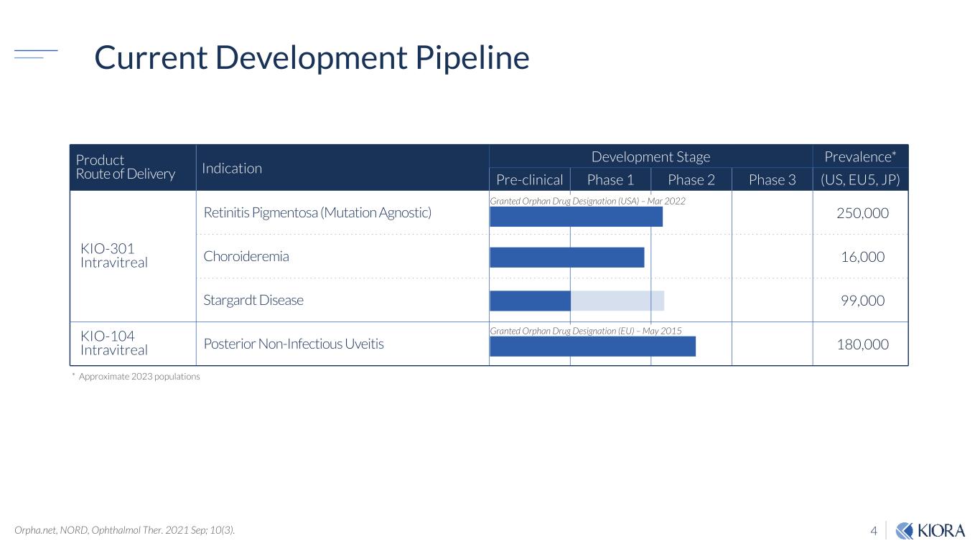The image size is (980, 551).
Task: Select the Stargardt Disease indication text
Action: [253, 301]
